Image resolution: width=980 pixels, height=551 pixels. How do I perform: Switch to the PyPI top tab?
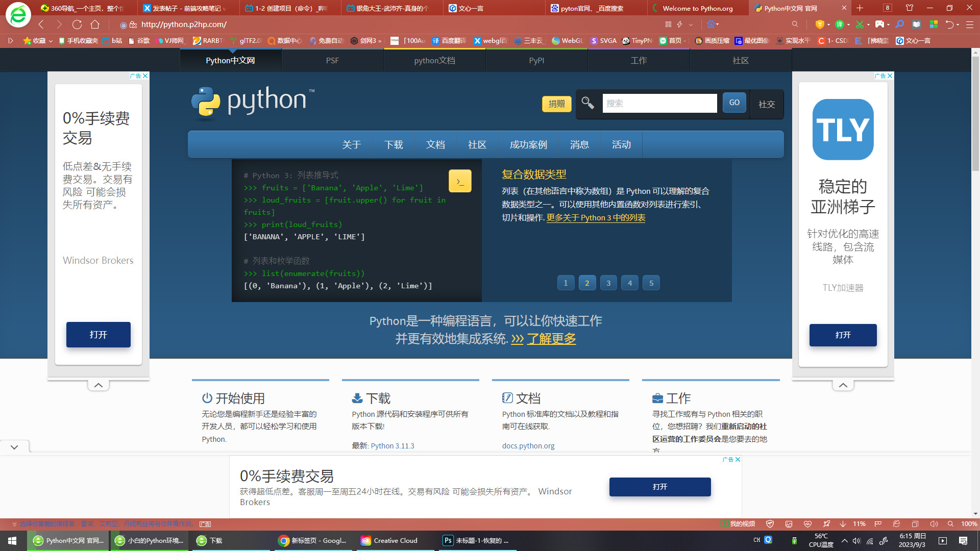536,60
